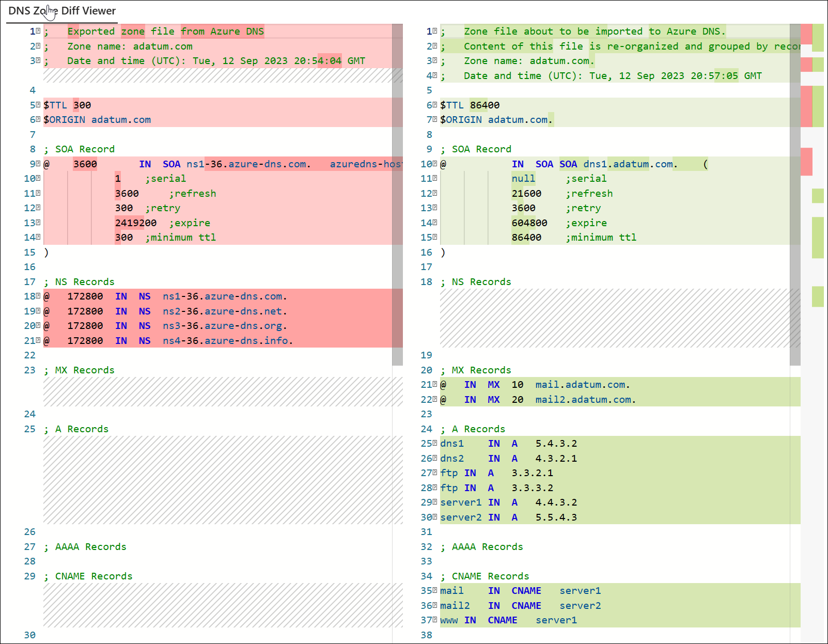The width and height of the screenshot is (828, 644).
Task: Click the right pane vertical scrollbar thumb
Action: pos(795,195)
